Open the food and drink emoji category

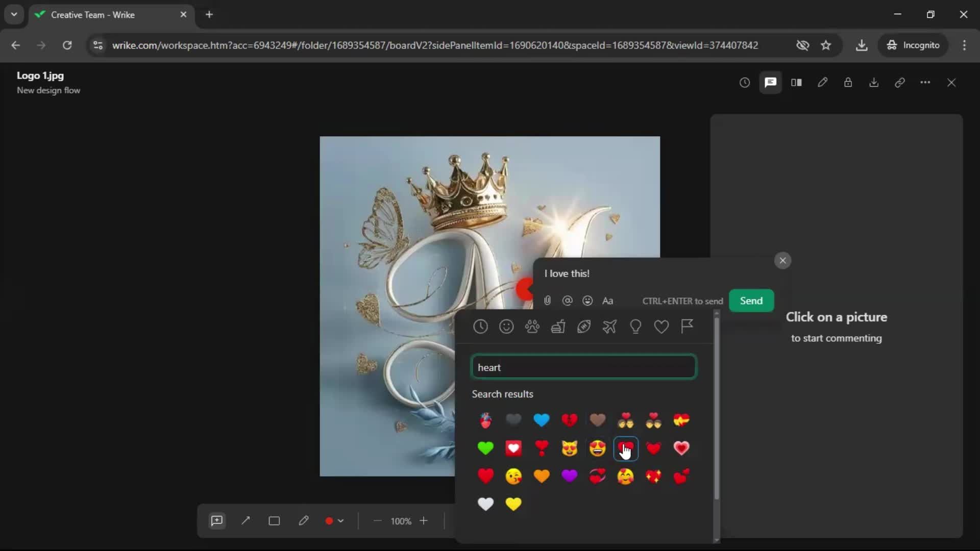pyautogui.click(x=558, y=327)
